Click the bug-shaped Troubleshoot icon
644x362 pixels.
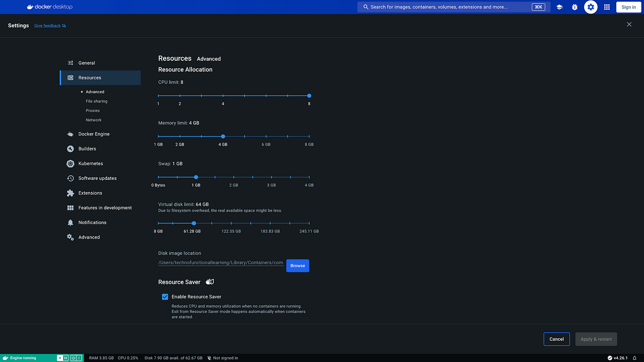(575, 7)
